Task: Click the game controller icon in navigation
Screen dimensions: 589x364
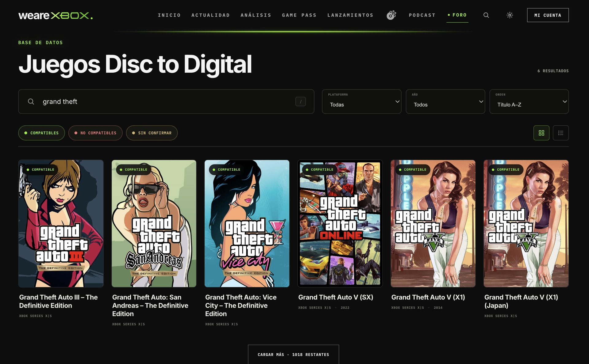Action: (x=391, y=15)
